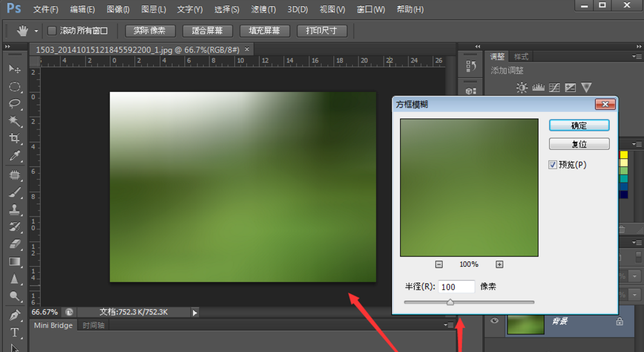The height and width of the screenshot is (352, 644).
Task: Select the Move tool
Action: point(15,68)
